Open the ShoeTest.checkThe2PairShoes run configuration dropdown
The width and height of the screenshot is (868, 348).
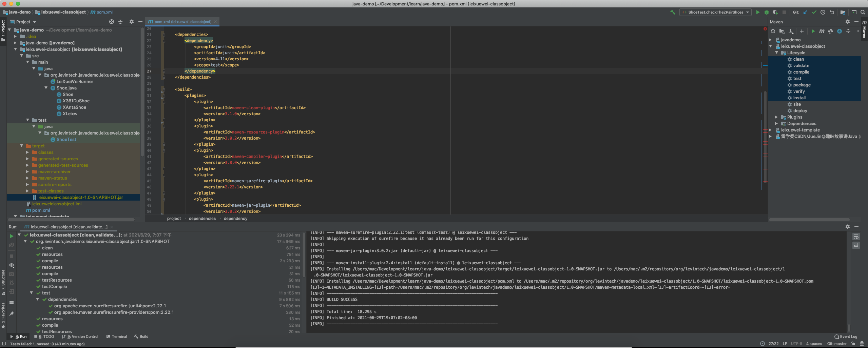point(716,12)
